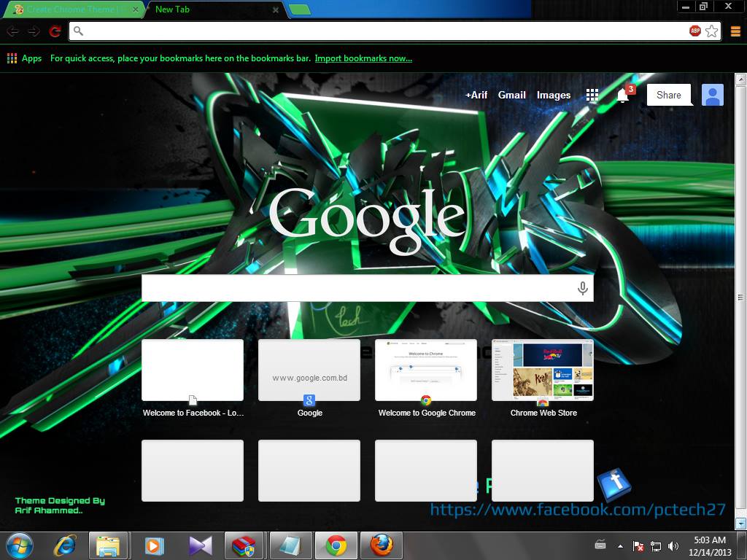Open Welcome to Google Chrome thumbnail
747x560 pixels.
tap(426, 370)
